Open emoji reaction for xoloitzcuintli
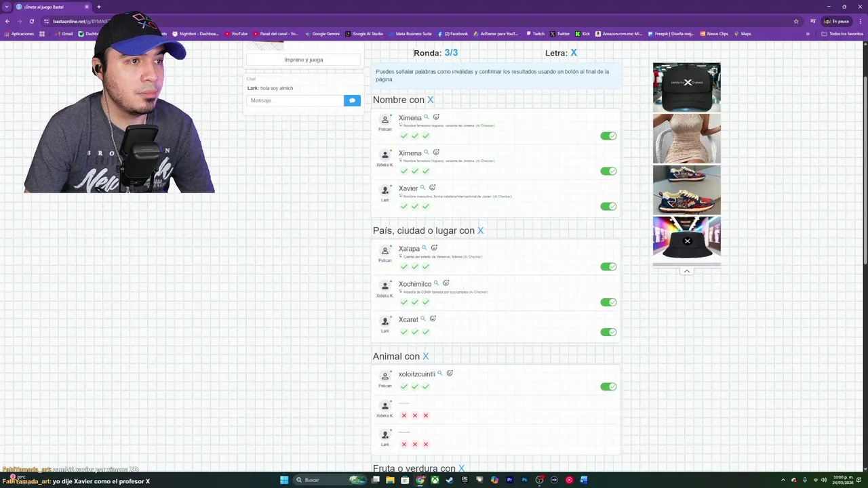868x488 pixels. click(x=450, y=373)
